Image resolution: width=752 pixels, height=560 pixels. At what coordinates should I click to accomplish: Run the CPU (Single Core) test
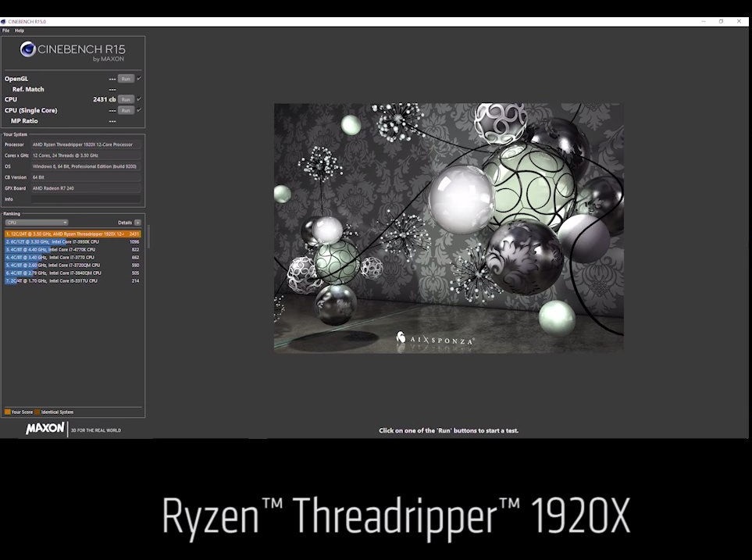click(x=126, y=110)
